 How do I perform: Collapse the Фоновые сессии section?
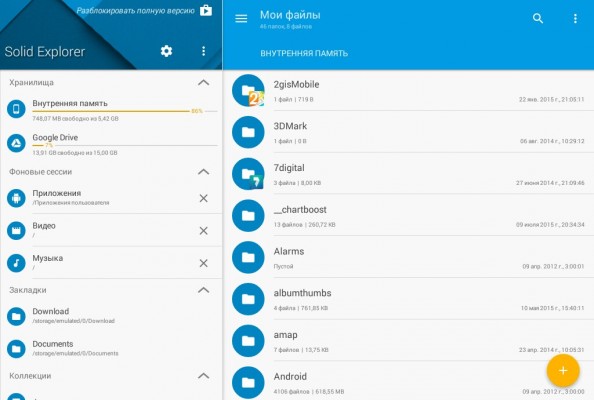pyautogui.click(x=203, y=172)
